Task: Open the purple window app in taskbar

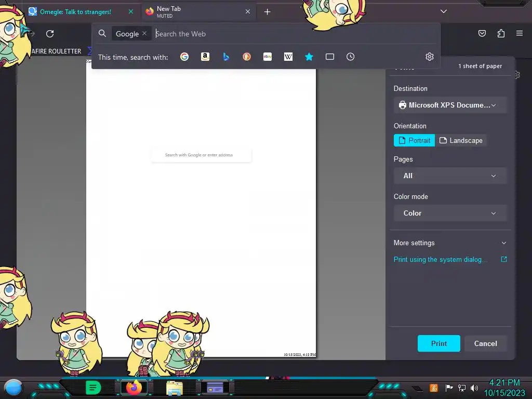Action: click(x=215, y=388)
